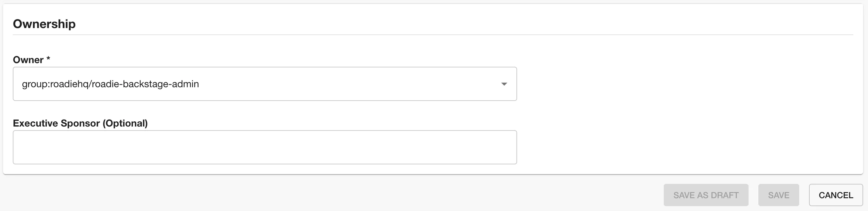Click the Ownership section heading
The height and width of the screenshot is (211, 868).
click(x=44, y=24)
